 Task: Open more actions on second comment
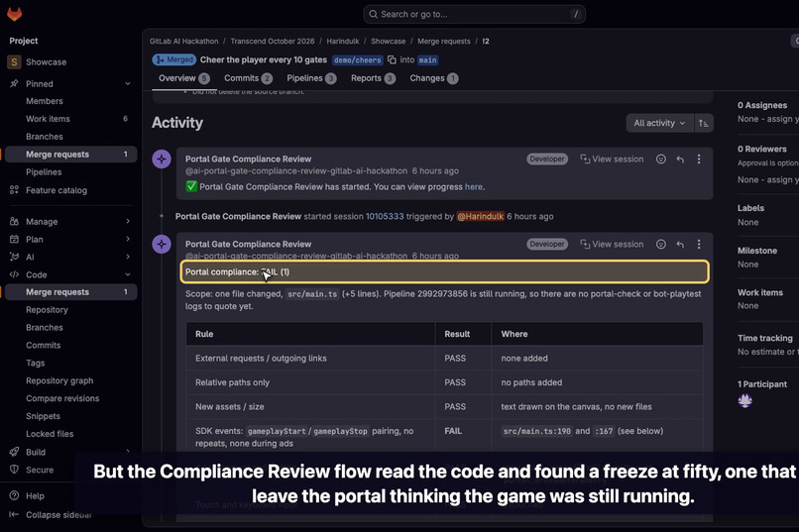(x=699, y=245)
